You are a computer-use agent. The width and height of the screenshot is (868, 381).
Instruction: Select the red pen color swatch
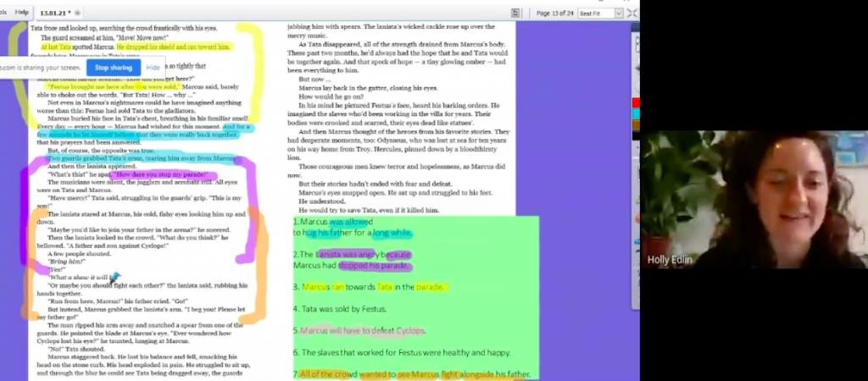tap(636, 102)
